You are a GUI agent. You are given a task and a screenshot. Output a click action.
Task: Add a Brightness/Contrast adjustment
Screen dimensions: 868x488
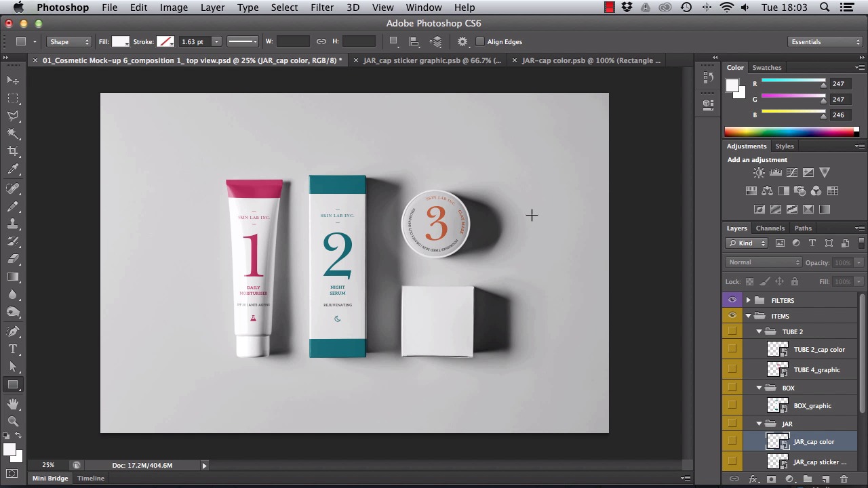pos(759,173)
